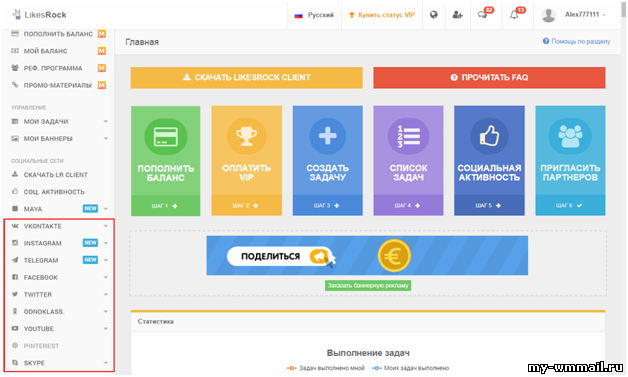Screen dimensions: 628x377
Task: Expand the VKONTAKTE menu arrow
Action: coord(106,226)
